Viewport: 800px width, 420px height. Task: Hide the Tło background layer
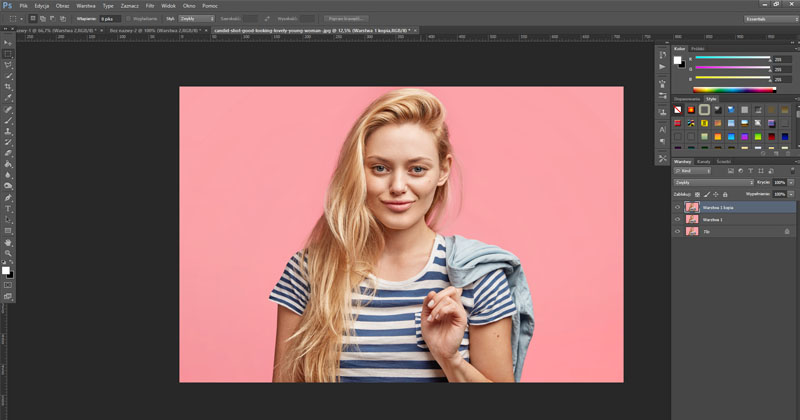tap(677, 231)
